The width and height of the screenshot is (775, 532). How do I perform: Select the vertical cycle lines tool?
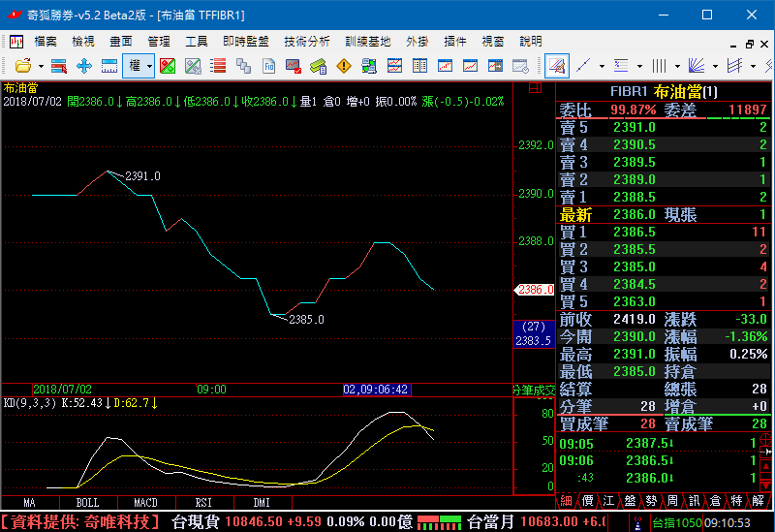point(660,66)
